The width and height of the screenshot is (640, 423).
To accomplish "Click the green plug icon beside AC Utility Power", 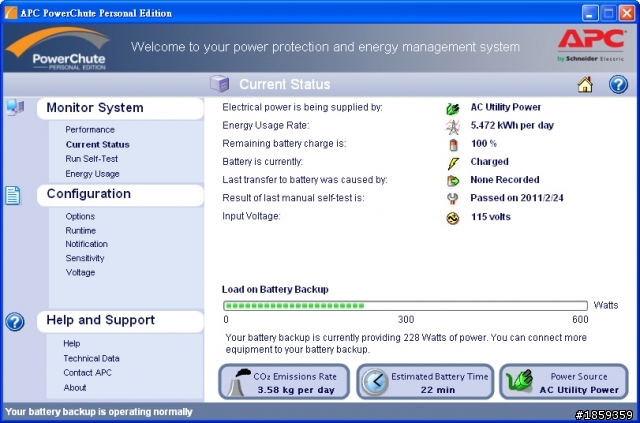I will point(453,108).
